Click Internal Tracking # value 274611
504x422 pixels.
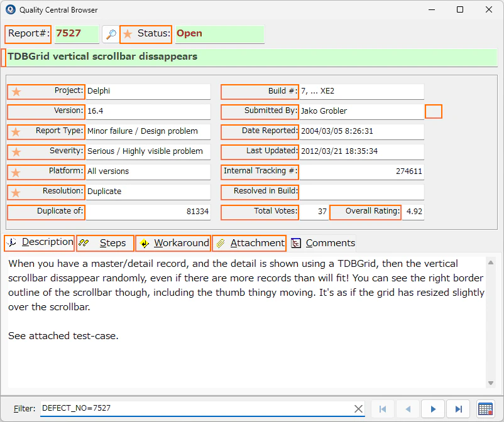pos(362,172)
